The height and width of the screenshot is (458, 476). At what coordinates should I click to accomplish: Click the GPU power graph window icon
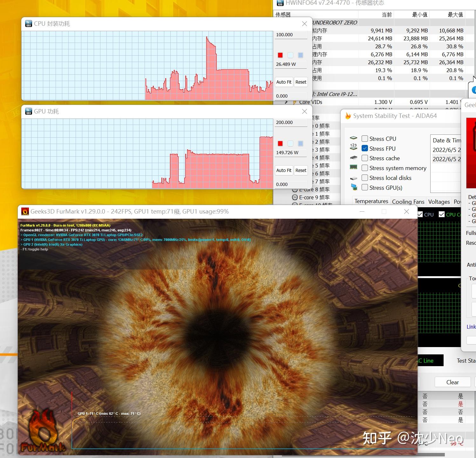29,112
